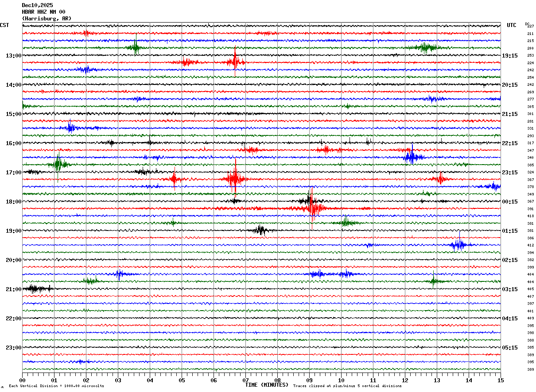Viewport: 536px width, 392px height.
Task: Click minute tick 06 on the time axis
Action: click(x=214, y=380)
